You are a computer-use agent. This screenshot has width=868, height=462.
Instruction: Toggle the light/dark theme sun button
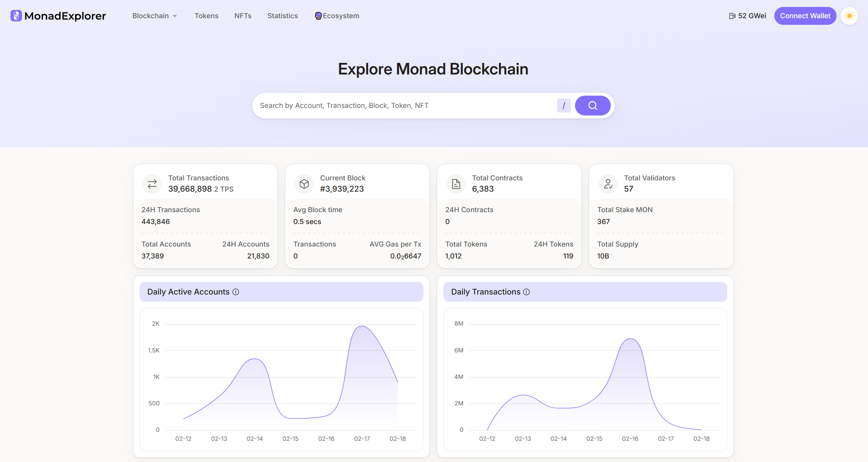(849, 16)
